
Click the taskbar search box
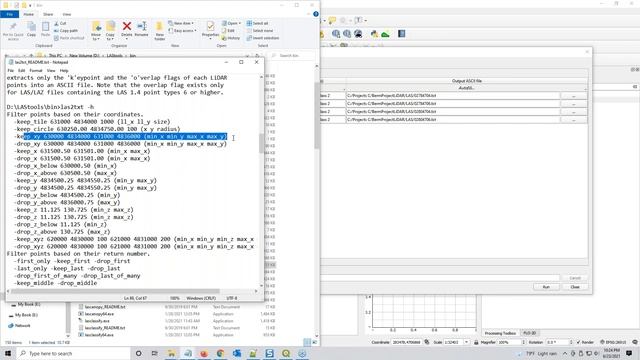point(73,353)
